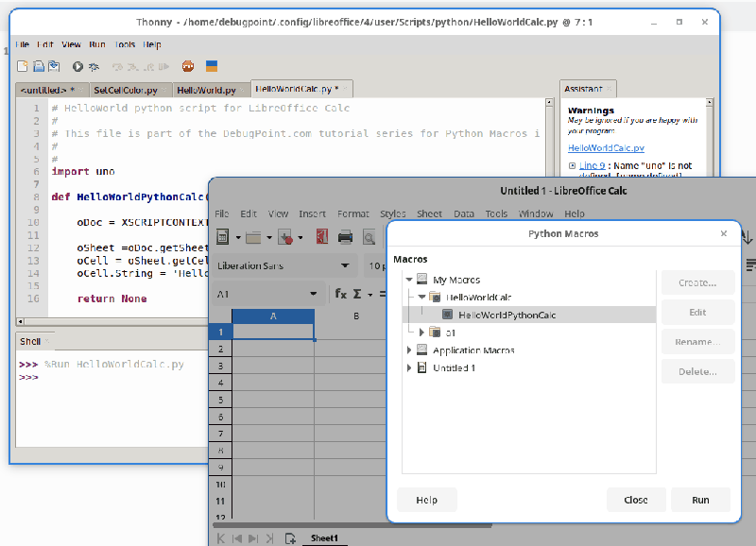Image resolution: width=756 pixels, height=546 pixels.
Task: Click the Edit button in Python Macros
Action: [697, 313]
